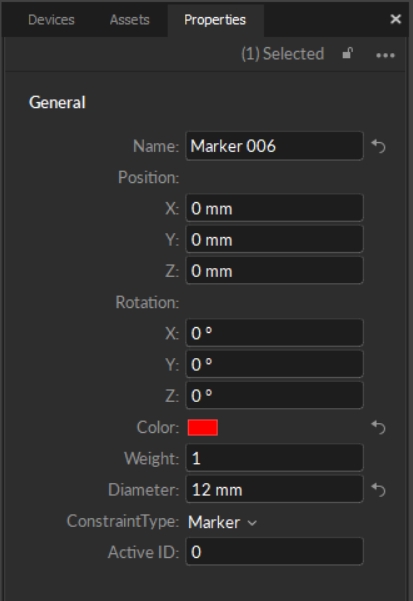Reset the Color property to default
The image size is (413, 601).
pos(378,427)
